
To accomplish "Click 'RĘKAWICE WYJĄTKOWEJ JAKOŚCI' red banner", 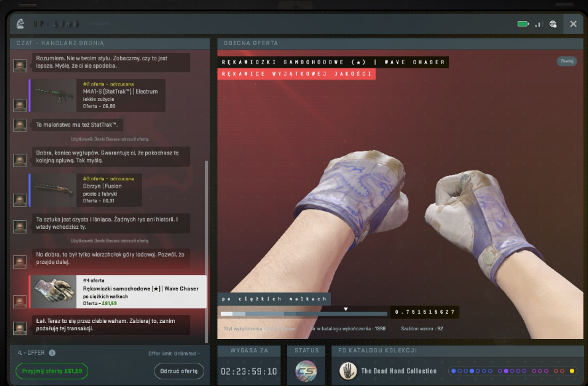I will [296, 74].
